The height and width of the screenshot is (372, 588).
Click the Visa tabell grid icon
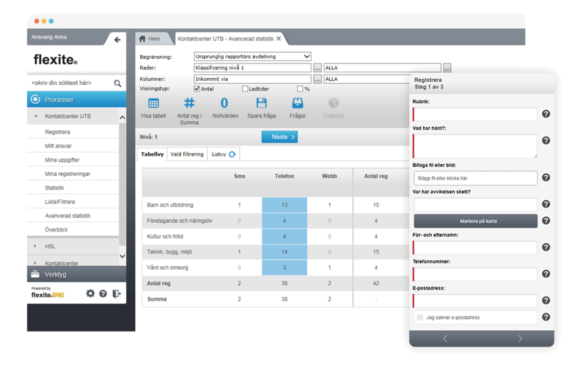tap(153, 103)
